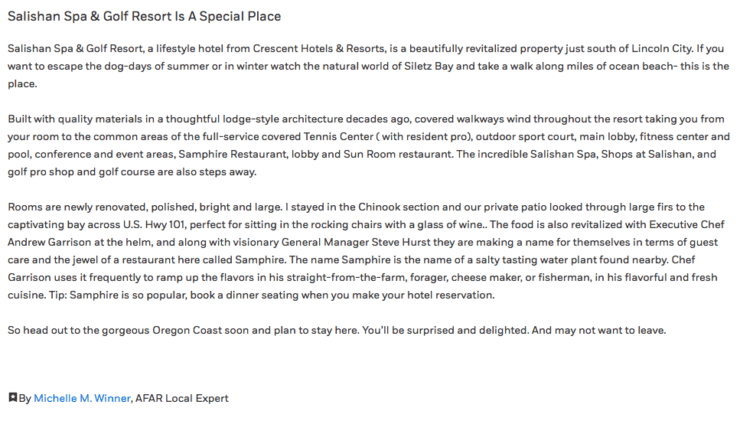Viewport: 753px width, 421px height.
Task: Click the word 'By' before the author name
Action: (x=25, y=398)
